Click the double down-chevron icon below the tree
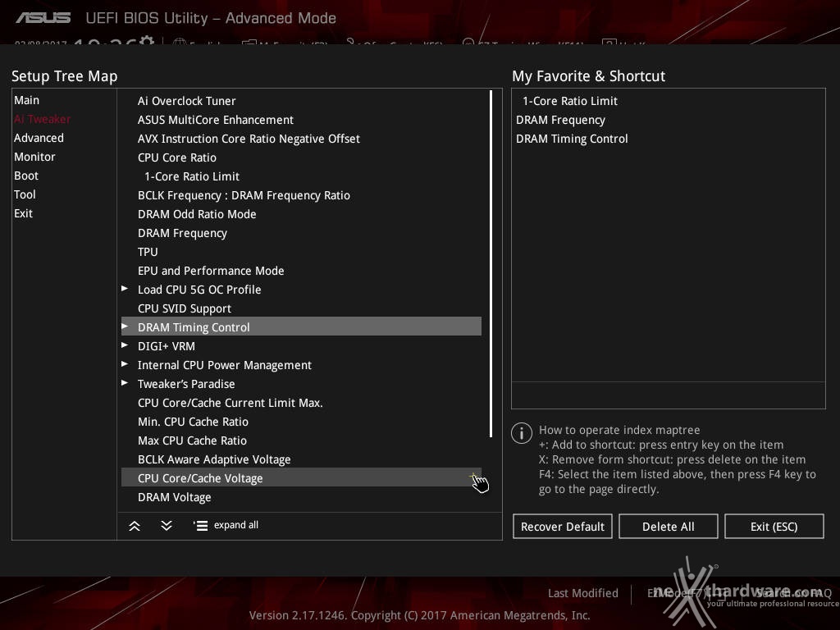The height and width of the screenshot is (630, 840). click(x=167, y=526)
